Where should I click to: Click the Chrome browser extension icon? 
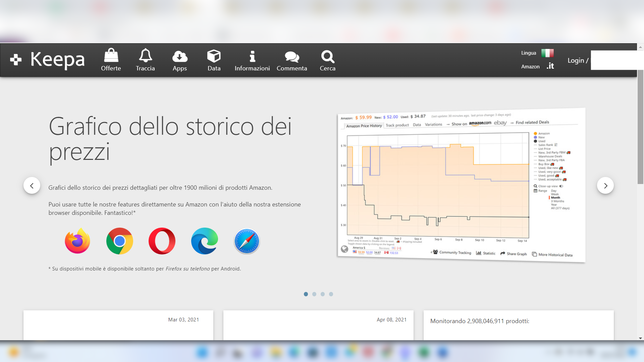point(120,241)
